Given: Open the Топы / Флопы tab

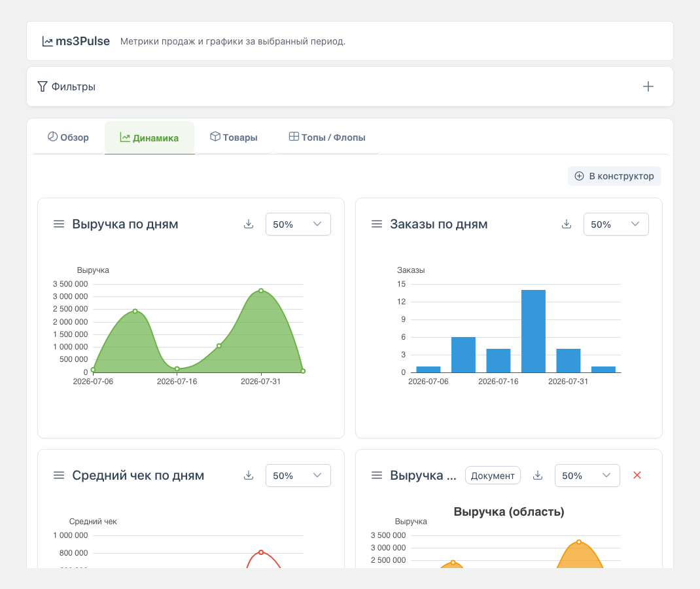Looking at the screenshot, I should (x=327, y=137).
